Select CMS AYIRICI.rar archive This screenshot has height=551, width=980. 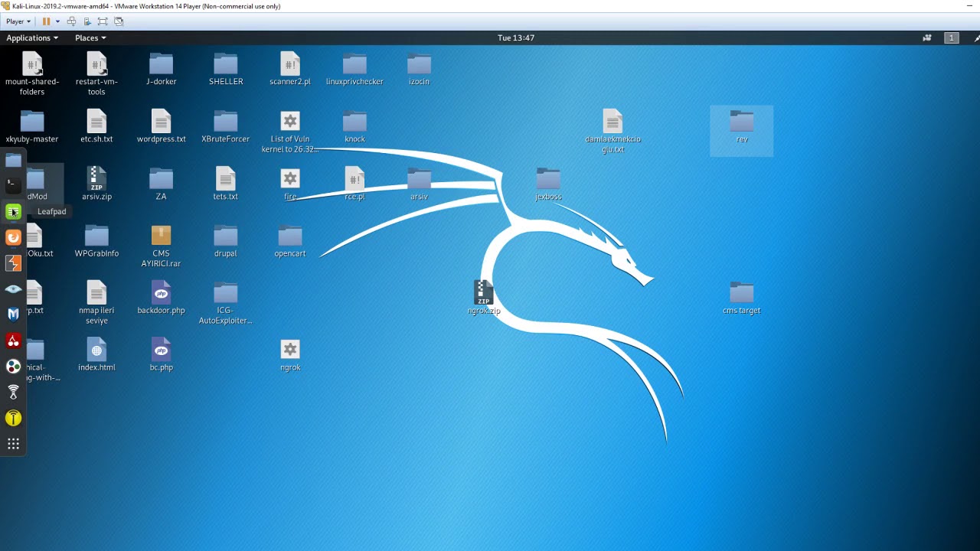click(161, 246)
